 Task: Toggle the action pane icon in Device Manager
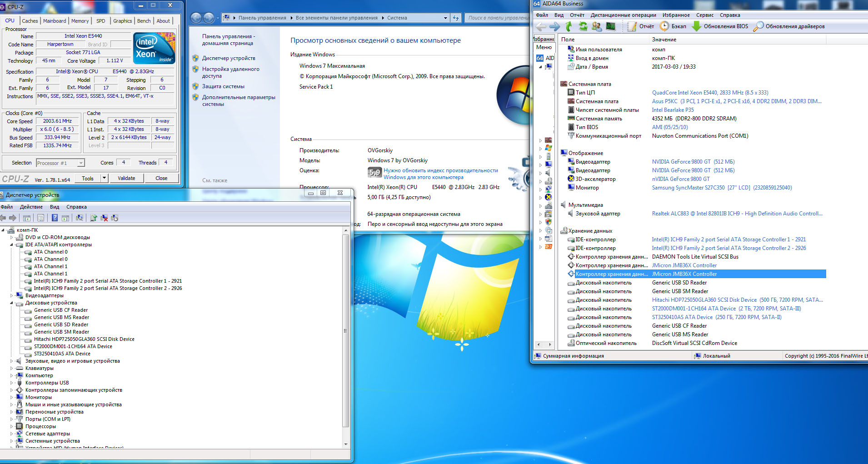(65, 218)
